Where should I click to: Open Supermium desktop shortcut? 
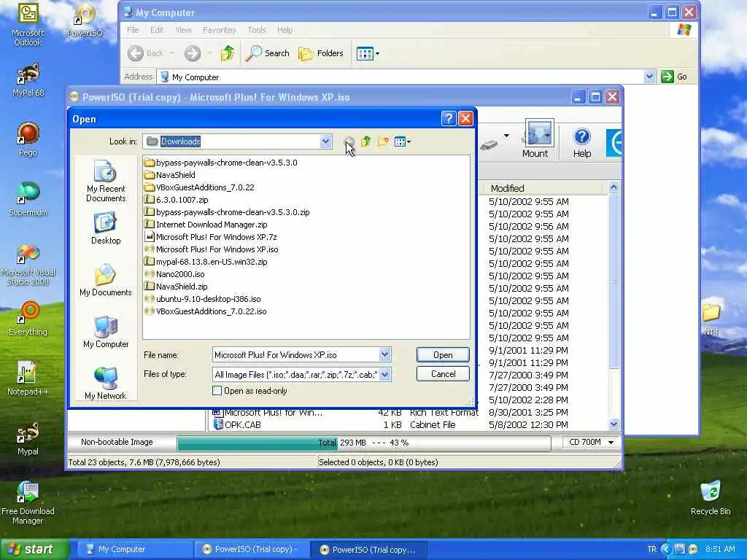point(28,198)
